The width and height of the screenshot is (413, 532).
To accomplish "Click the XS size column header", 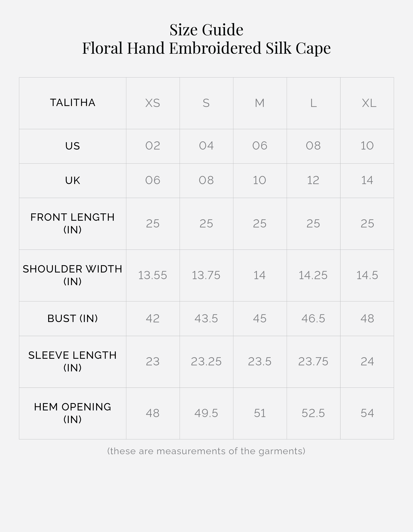I will 153,103.
